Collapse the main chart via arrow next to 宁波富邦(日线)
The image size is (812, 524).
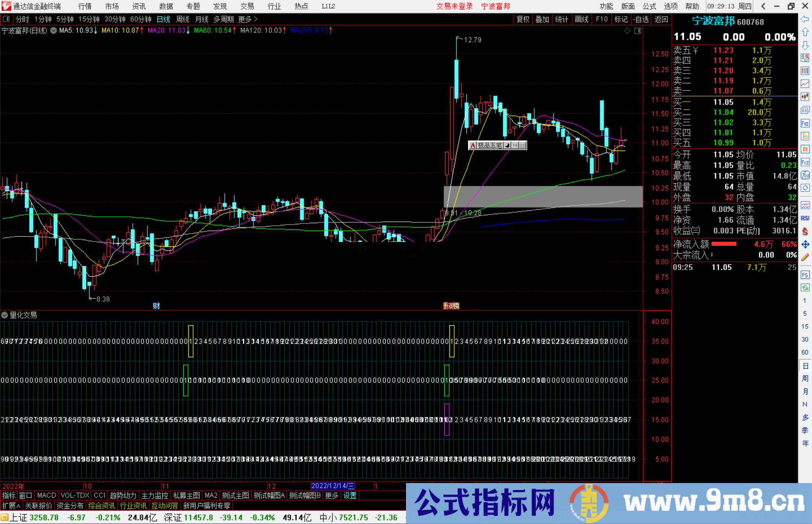pos(53,31)
